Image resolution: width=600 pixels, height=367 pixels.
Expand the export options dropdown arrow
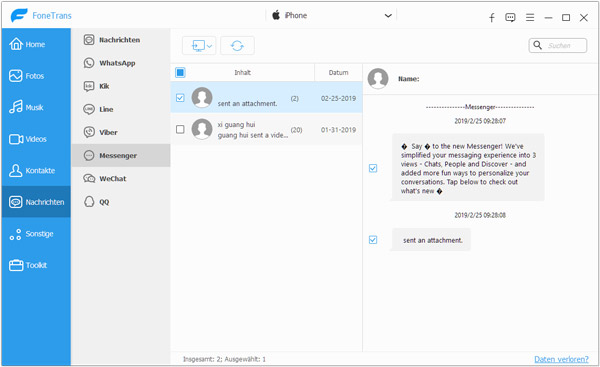210,46
